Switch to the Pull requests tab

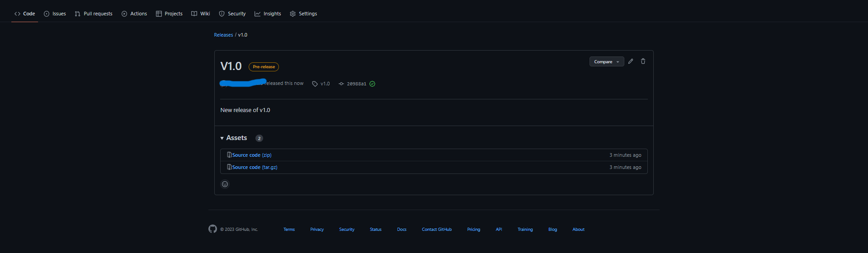(94, 14)
